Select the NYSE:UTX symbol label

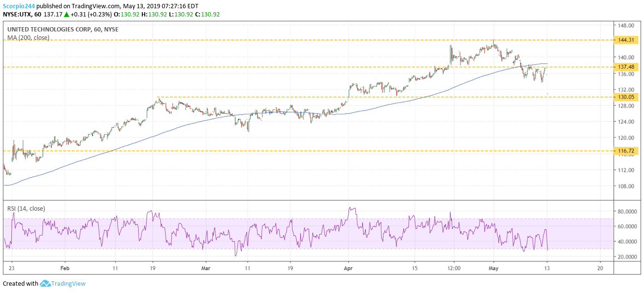coord(16,15)
